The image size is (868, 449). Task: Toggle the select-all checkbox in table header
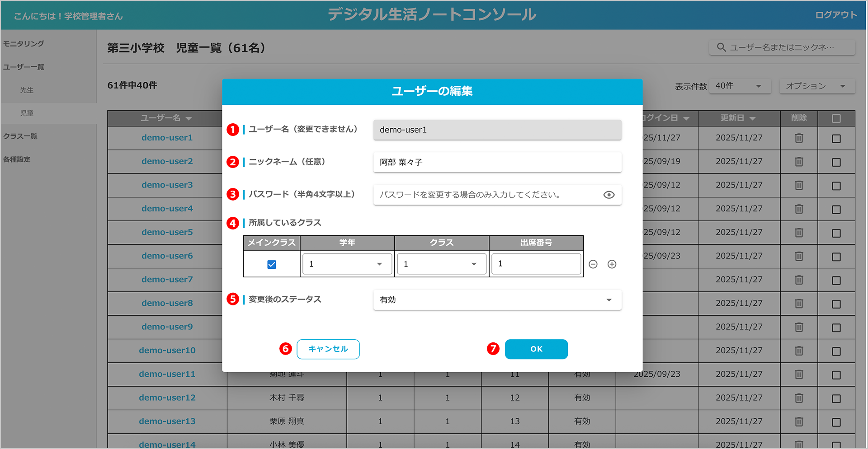tap(836, 118)
